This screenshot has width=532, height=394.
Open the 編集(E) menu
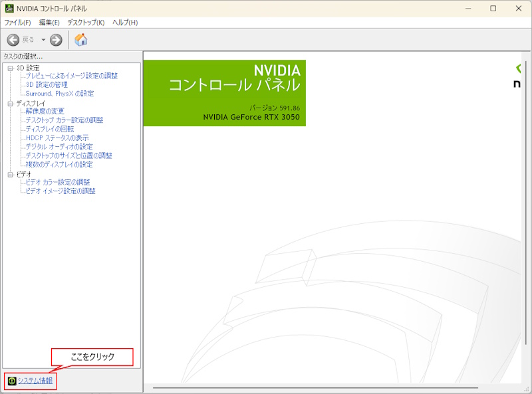pos(49,23)
